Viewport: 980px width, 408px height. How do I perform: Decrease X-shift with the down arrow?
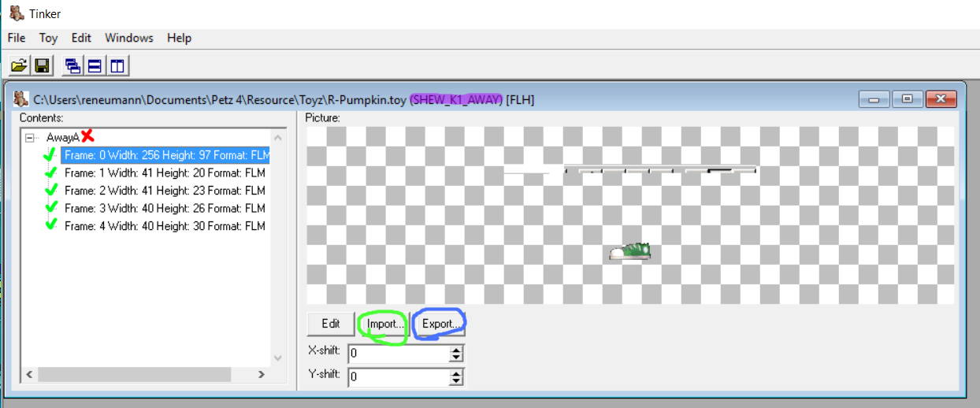pos(456,358)
